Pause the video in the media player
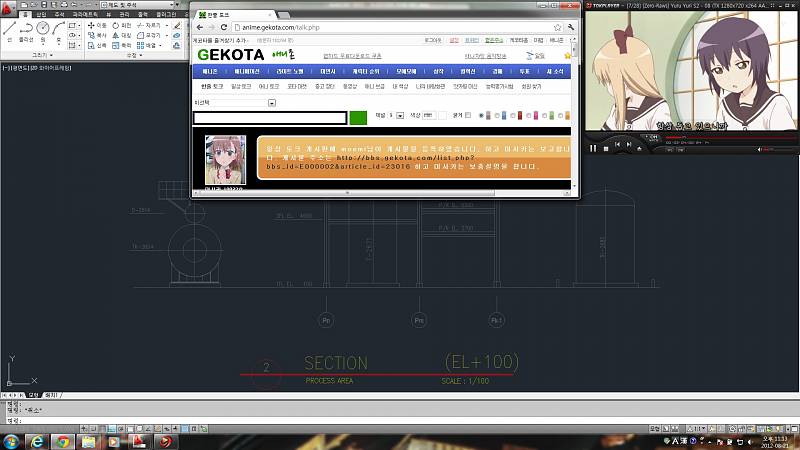Screen dimensions: 800x450 click(x=593, y=148)
